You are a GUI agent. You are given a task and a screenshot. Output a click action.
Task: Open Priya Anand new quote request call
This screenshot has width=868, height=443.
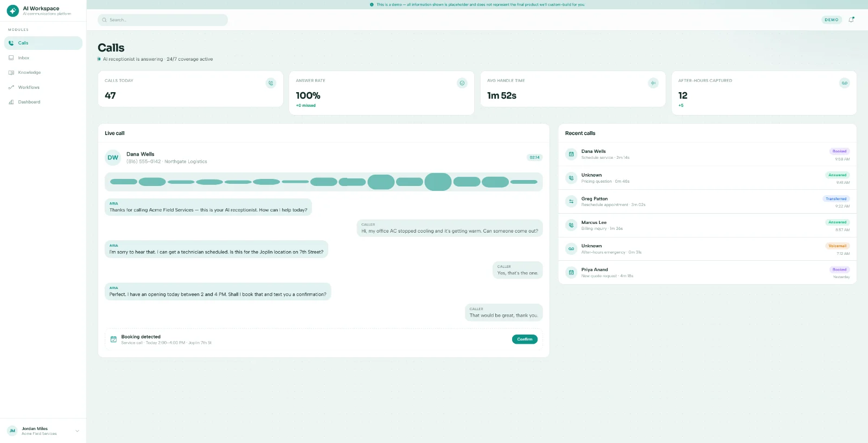(707, 272)
